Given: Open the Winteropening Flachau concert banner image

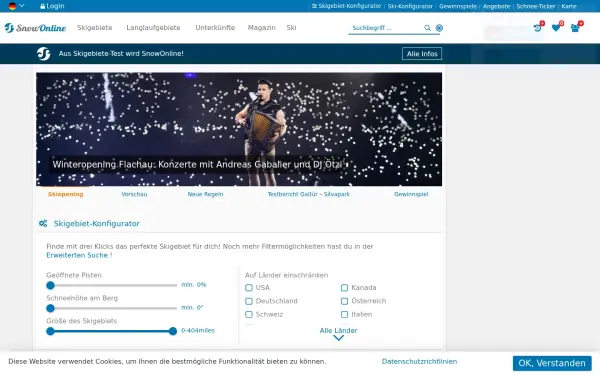Looking at the screenshot, I should coord(239,129).
